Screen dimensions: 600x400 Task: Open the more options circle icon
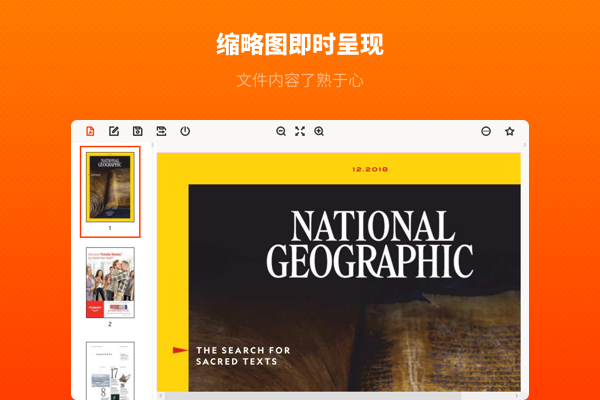coord(486,131)
